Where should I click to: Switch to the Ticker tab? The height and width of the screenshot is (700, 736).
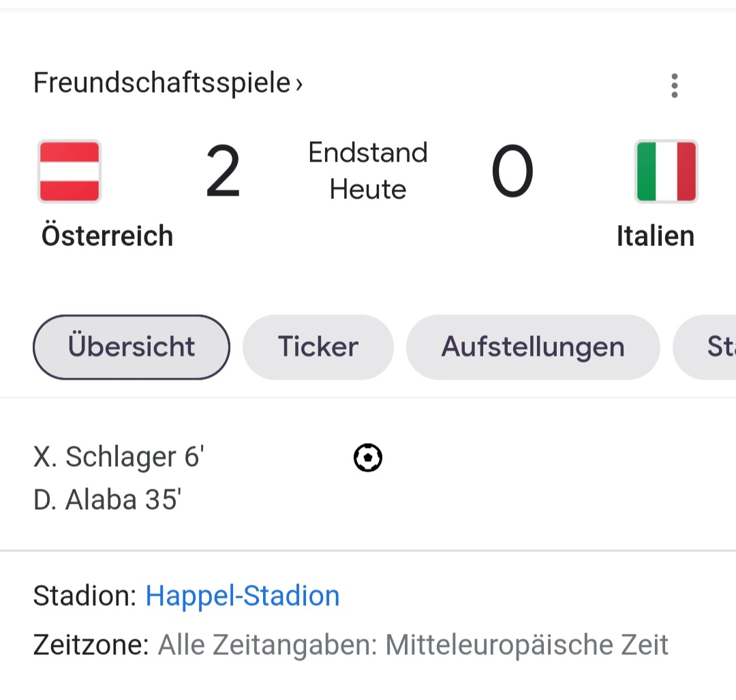coord(318,347)
